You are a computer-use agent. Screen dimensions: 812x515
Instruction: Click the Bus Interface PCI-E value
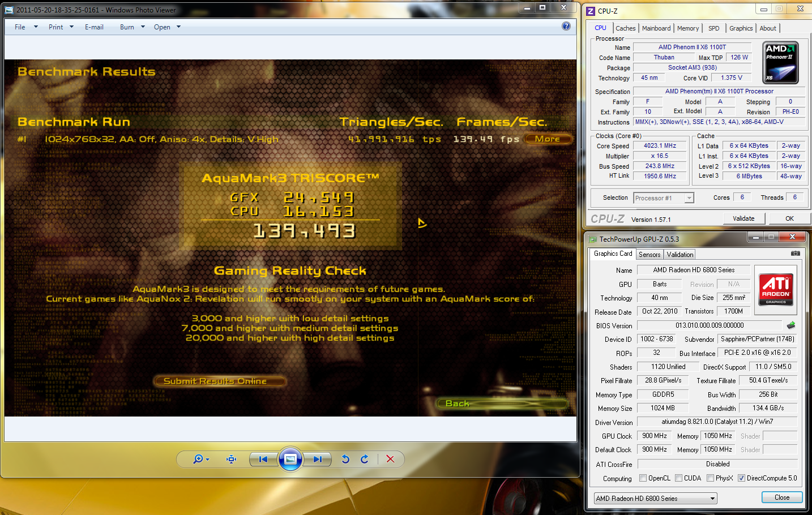pos(757,353)
